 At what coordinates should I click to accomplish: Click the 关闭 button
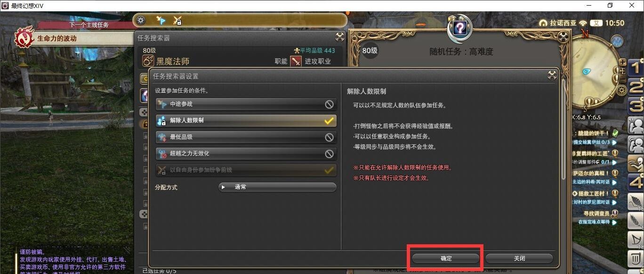pos(519,258)
